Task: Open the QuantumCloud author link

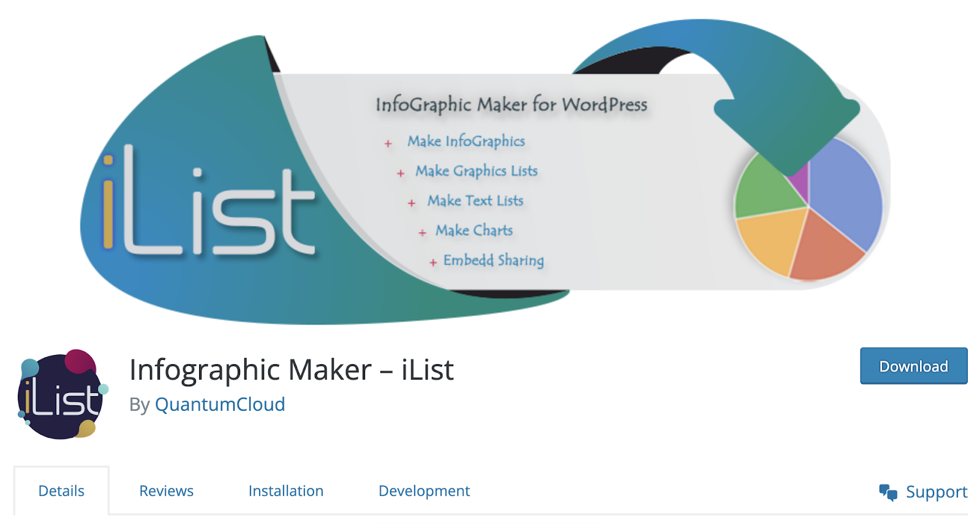Action: (x=220, y=405)
